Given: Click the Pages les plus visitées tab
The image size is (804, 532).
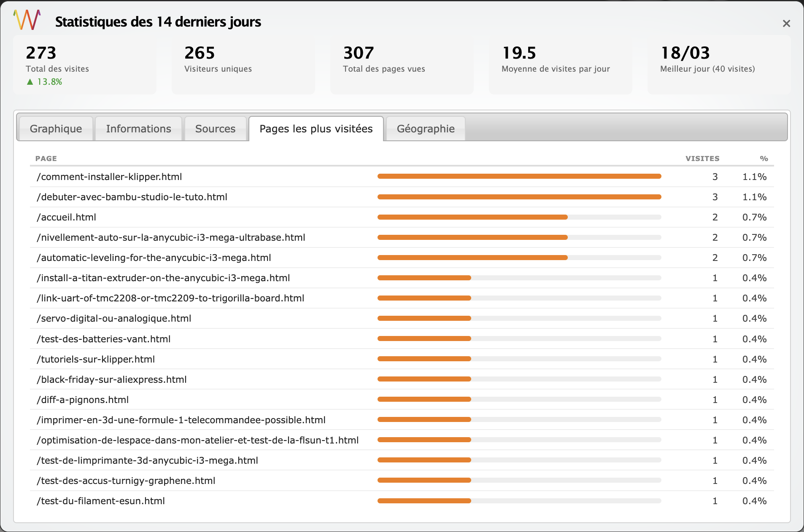Looking at the screenshot, I should 316,129.
